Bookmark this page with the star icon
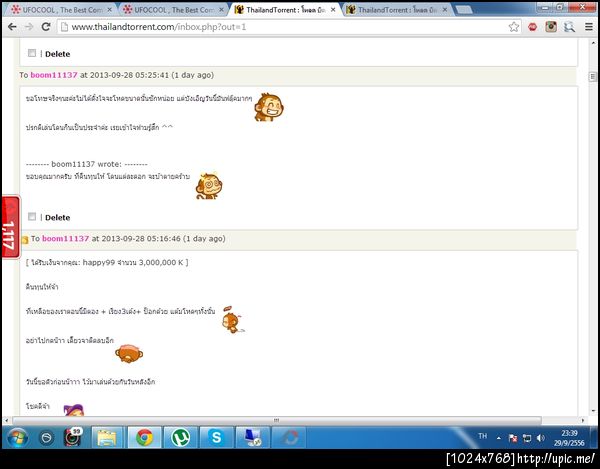 [x=514, y=27]
